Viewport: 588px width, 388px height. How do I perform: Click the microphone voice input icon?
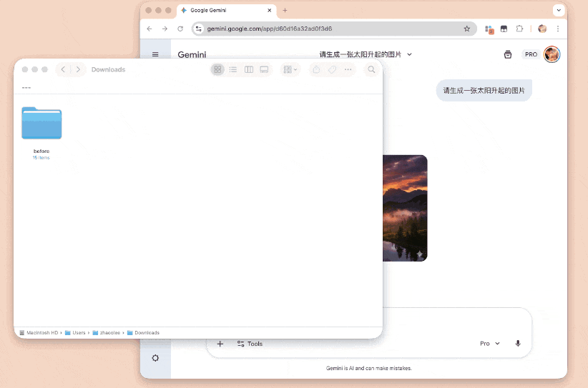(x=518, y=344)
